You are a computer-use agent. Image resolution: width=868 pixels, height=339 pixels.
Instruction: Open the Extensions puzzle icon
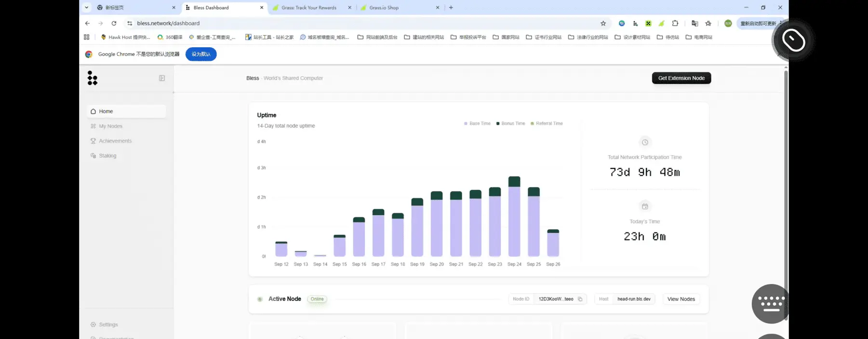675,23
